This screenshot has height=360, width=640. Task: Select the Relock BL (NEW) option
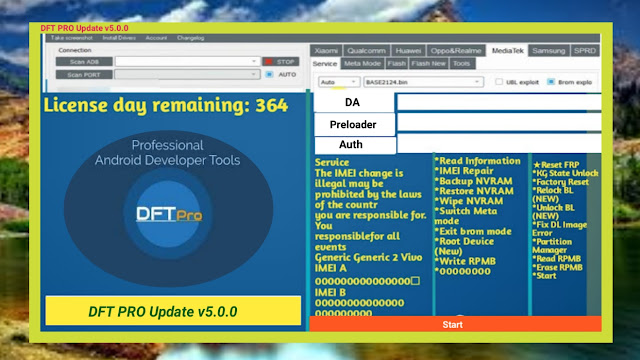click(553, 195)
